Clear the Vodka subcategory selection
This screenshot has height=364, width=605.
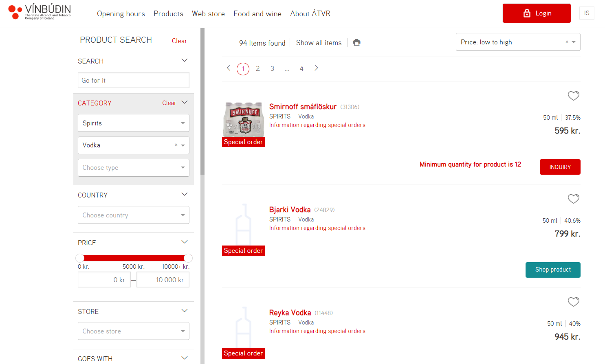tap(176, 145)
